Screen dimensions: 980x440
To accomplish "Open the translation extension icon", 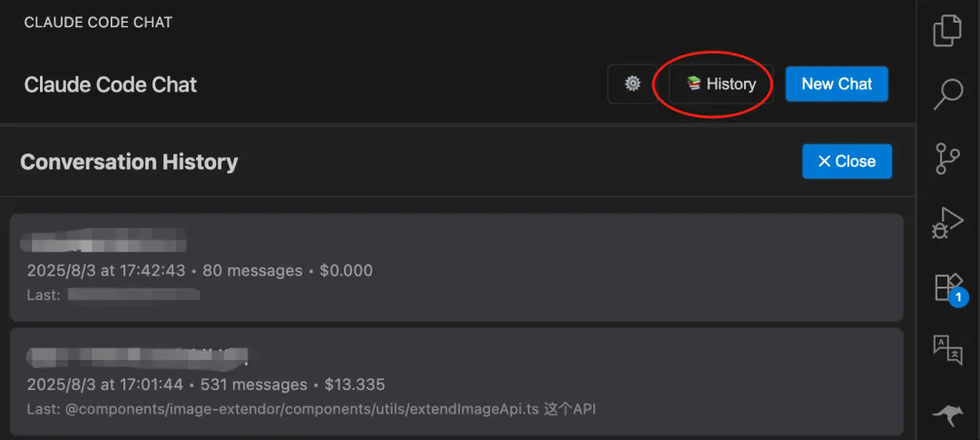I will pos(947,350).
